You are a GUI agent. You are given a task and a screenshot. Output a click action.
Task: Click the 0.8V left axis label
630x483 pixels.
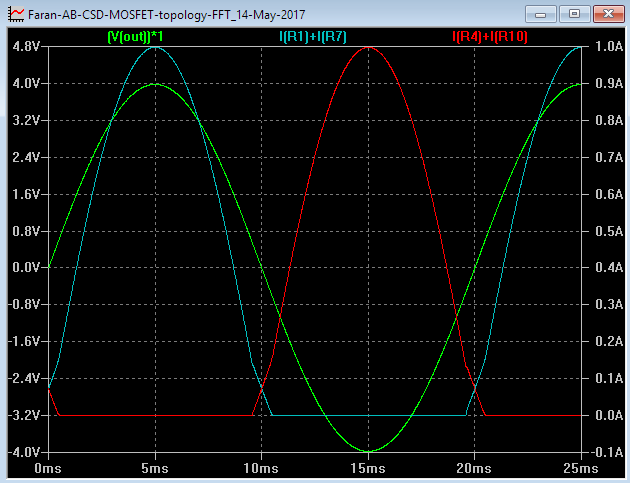[26, 231]
